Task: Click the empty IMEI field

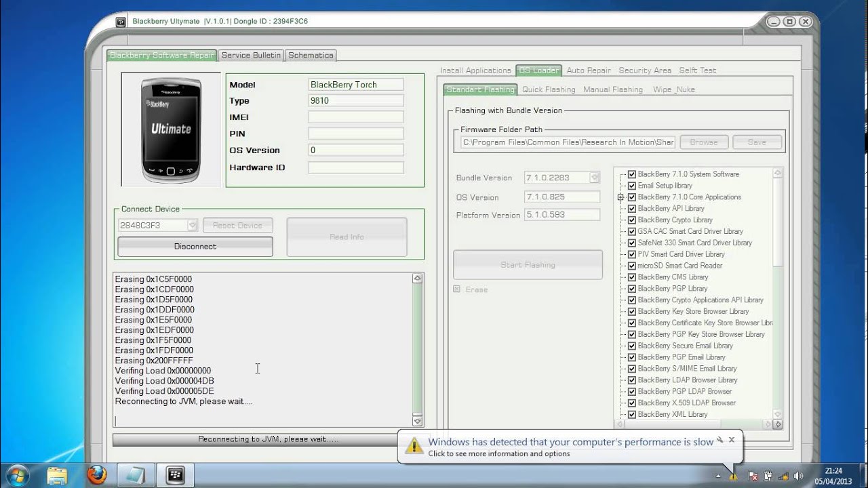Action: click(x=356, y=117)
